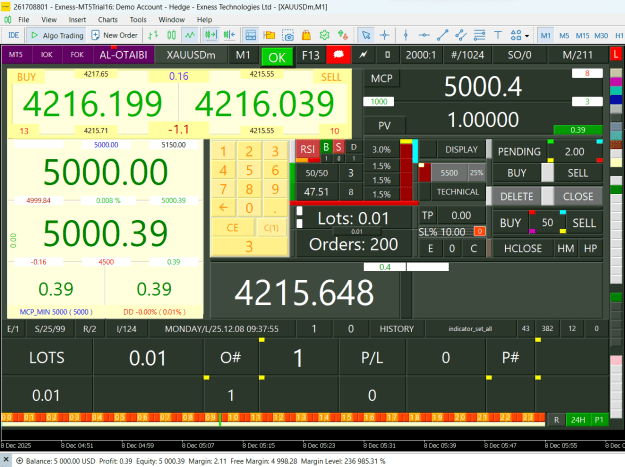Open the Tools menu
Screen dimensions: 625x467
[x=138, y=20]
